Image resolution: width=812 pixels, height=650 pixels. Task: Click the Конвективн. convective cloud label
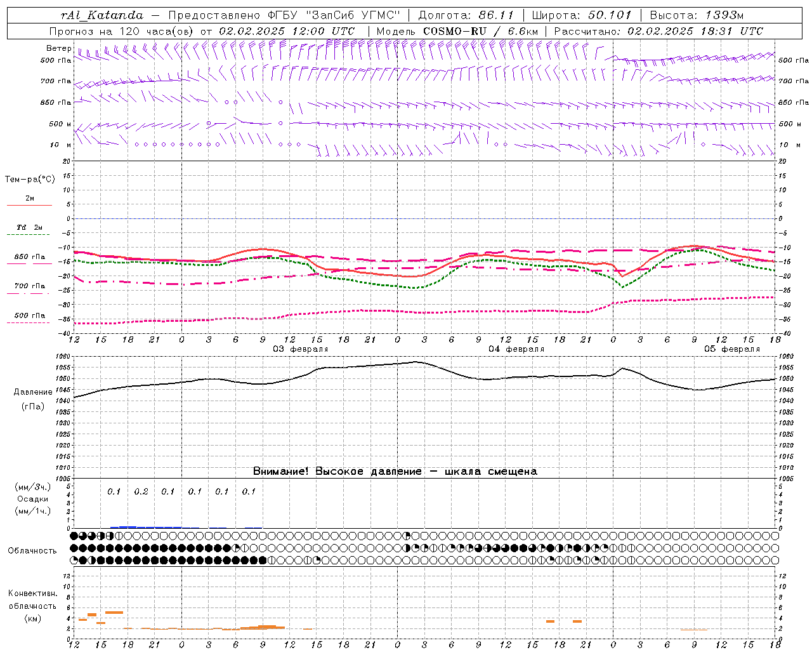click(32, 594)
